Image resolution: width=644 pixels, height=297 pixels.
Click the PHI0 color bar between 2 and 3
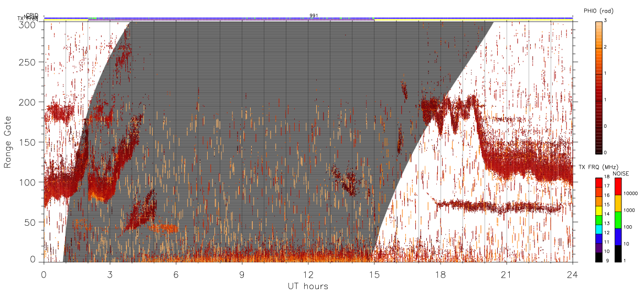coord(598,35)
